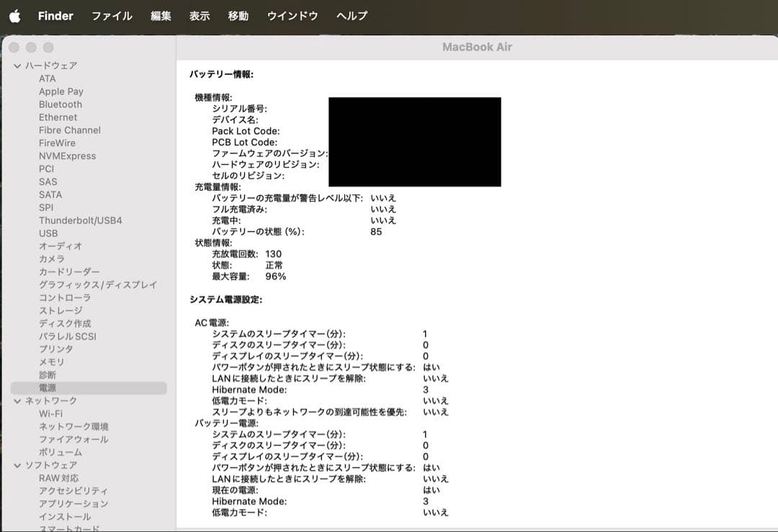
Task: Select Bluetooth in the hardware list
Action: coord(60,104)
